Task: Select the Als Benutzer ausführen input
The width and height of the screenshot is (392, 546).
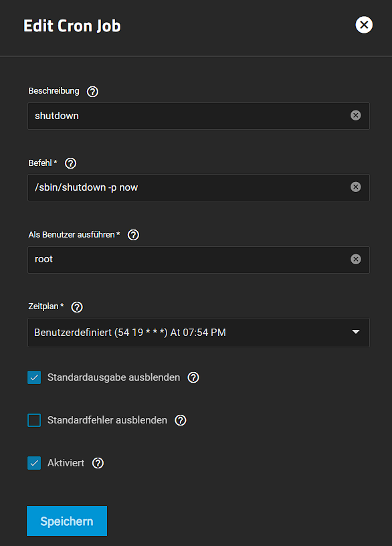Action: pos(199,260)
